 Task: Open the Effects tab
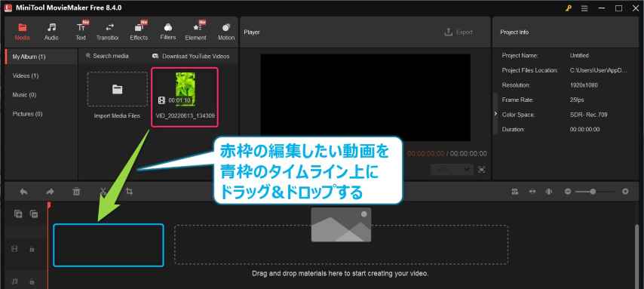pyautogui.click(x=139, y=32)
